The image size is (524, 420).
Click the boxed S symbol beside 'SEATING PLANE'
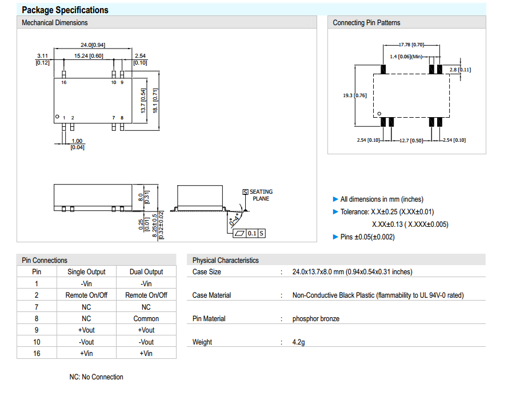point(246,192)
